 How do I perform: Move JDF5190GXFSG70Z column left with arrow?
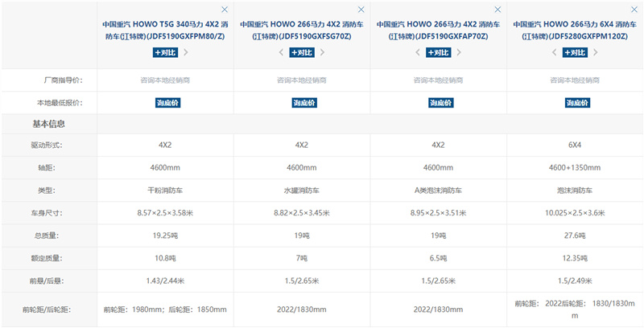tap(281, 52)
